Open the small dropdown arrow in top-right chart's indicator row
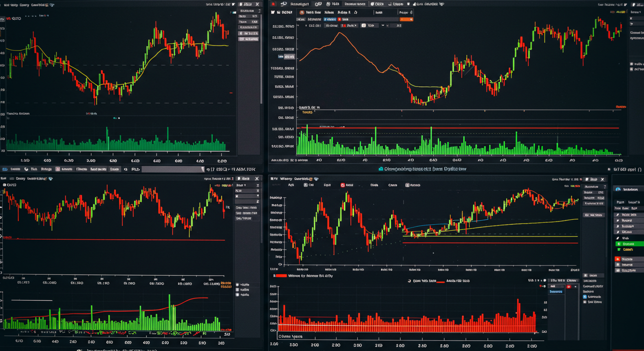This screenshot has height=351, width=644. pos(383,25)
